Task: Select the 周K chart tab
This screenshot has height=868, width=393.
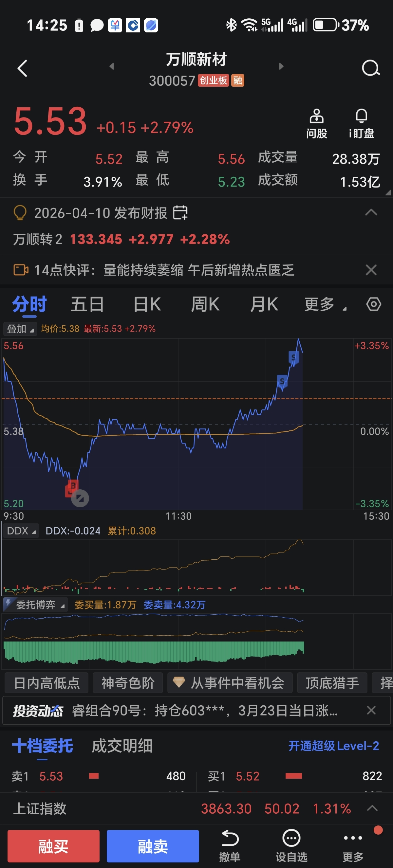Action: [x=205, y=304]
